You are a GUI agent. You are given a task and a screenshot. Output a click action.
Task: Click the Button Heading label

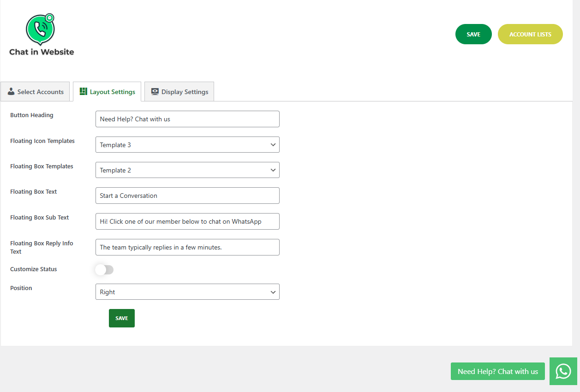point(32,115)
